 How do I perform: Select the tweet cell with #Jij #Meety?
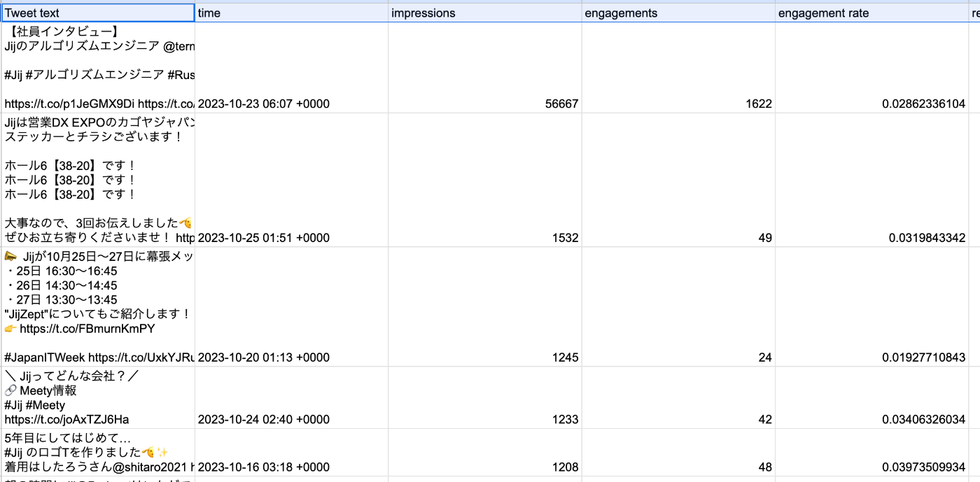(98, 397)
